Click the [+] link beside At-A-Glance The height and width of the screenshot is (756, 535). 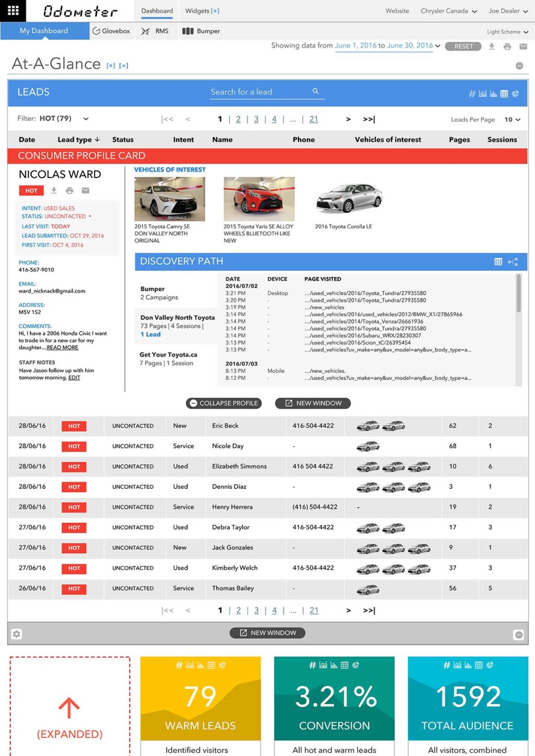111,66
